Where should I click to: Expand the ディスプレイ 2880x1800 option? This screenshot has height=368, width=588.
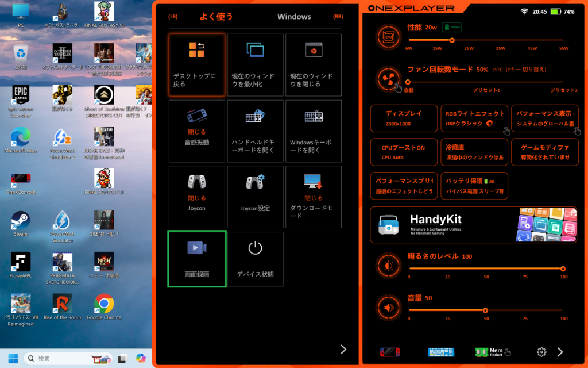click(403, 118)
